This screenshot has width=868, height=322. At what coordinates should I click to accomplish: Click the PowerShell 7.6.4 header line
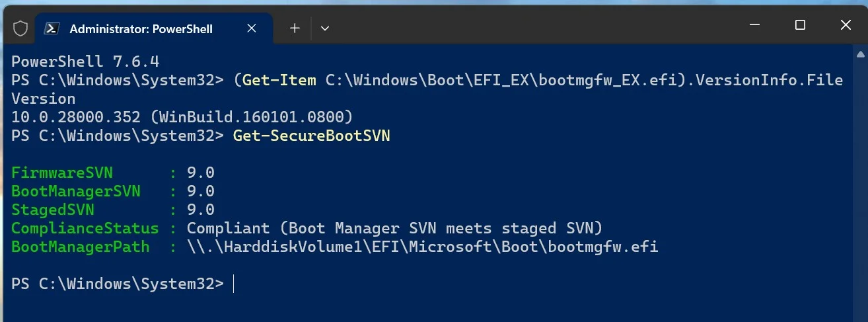[x=85, y=61]
